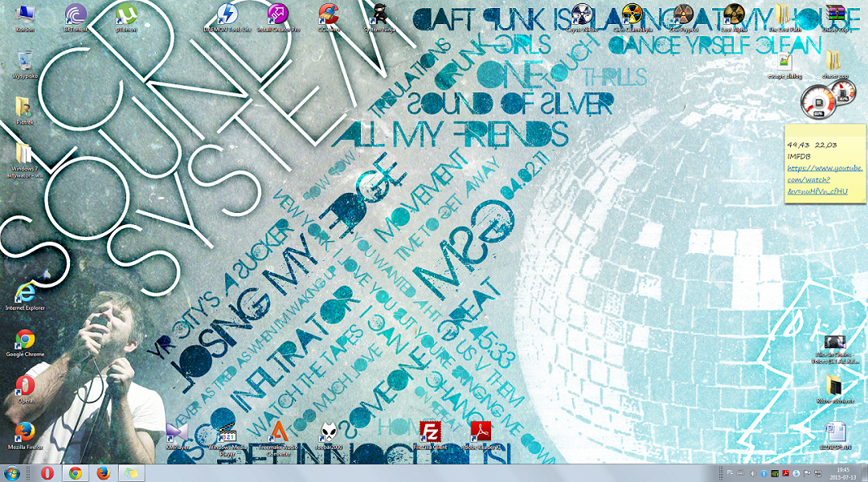Screen dimensions: 868x482
Task: Select the Freemake Audio Converter shortcut
Action: point(278,439)
